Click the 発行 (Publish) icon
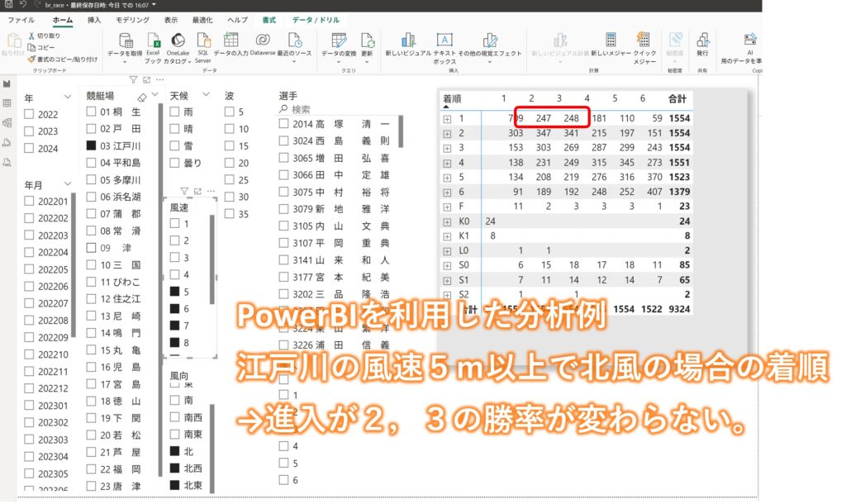This screenshot has width=846, height=504. (703, 40)
